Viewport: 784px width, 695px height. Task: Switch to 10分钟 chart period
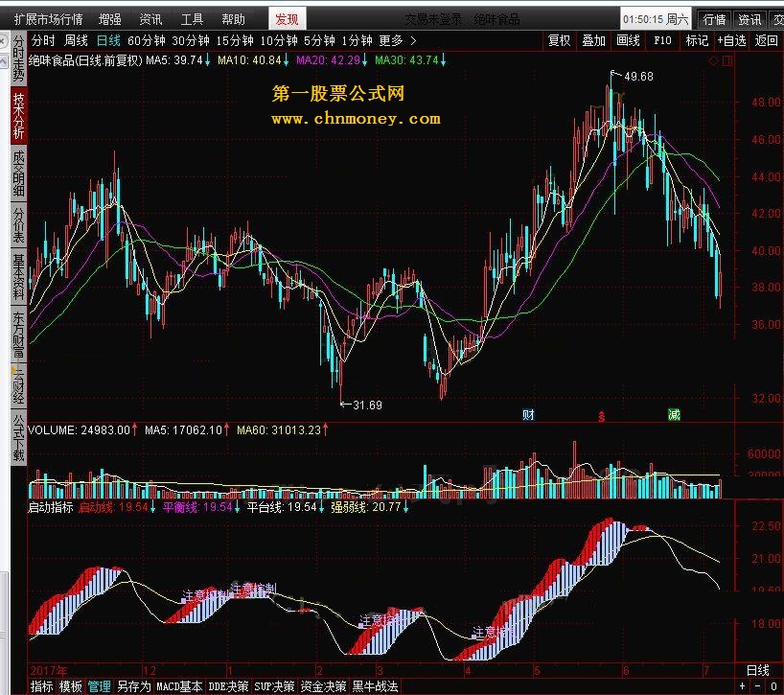pos(279,40)
